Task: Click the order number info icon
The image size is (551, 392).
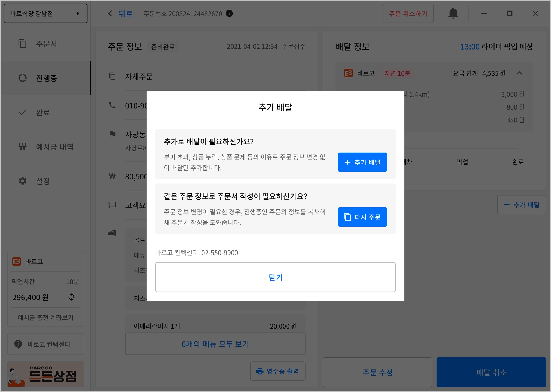Action: (x=229, y=13)
